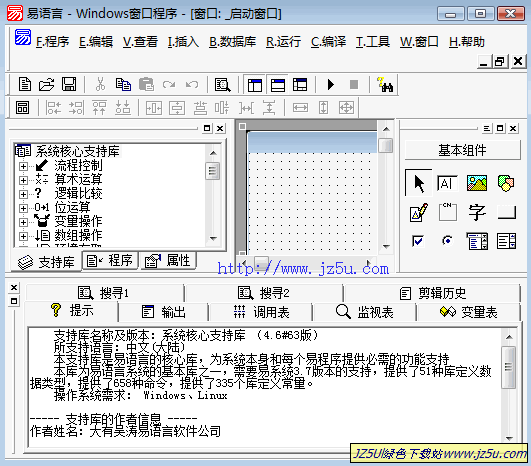Select the pointer arrow tool in component box

point(419,183)
